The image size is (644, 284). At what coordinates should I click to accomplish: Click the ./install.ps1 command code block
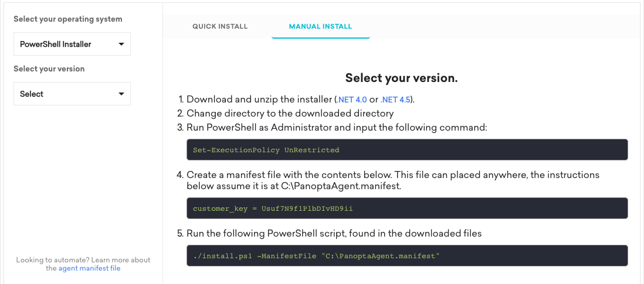click(x=406, y=256)
